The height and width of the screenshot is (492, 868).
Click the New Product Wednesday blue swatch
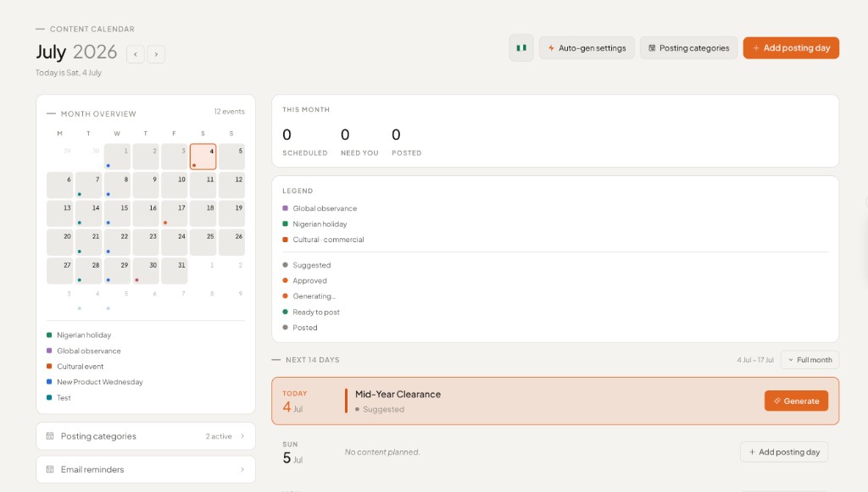pos(49,382)
